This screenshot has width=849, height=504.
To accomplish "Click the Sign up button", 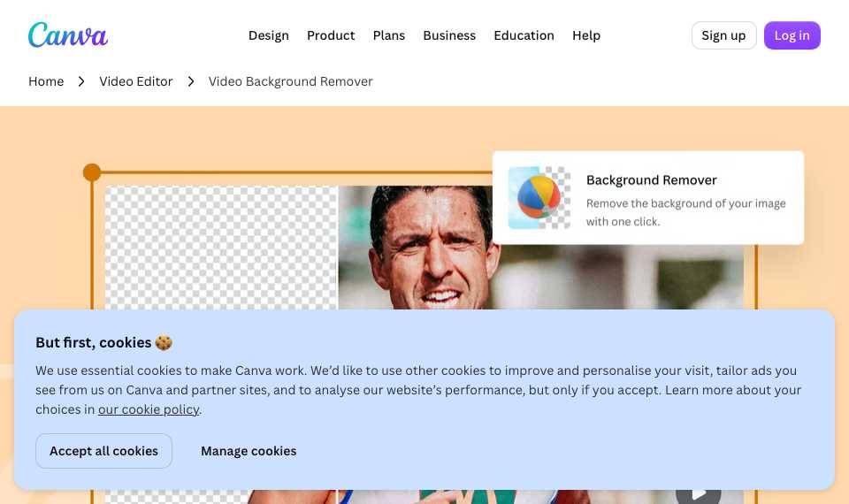I will point(724,35).
